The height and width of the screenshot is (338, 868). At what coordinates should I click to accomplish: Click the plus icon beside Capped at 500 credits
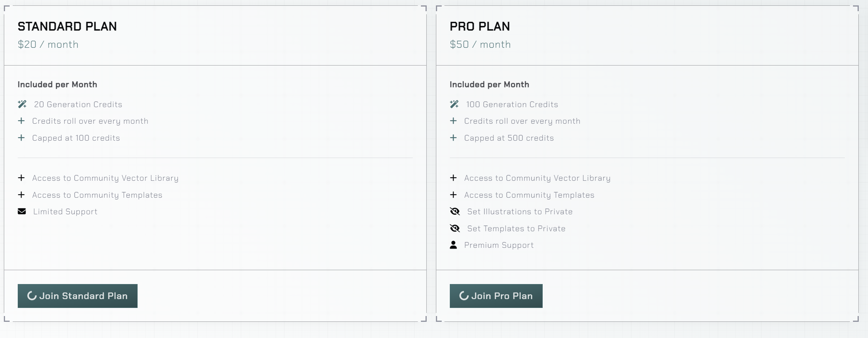[453, 138]
